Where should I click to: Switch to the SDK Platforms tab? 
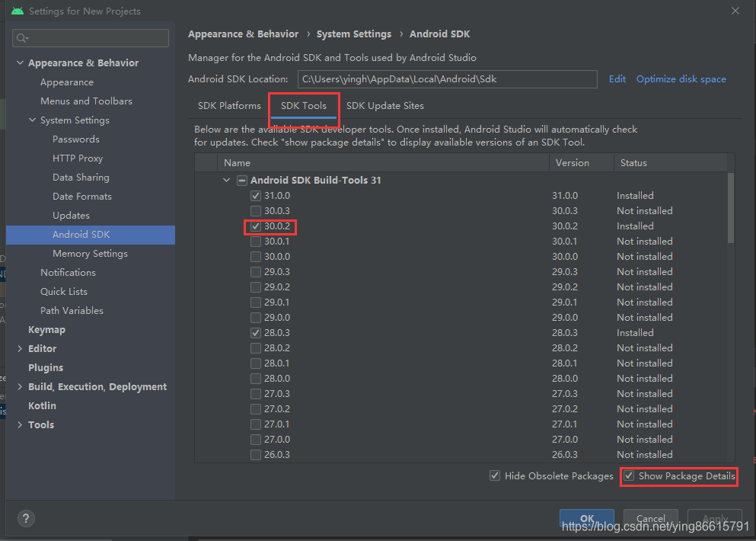coord(229,106)
